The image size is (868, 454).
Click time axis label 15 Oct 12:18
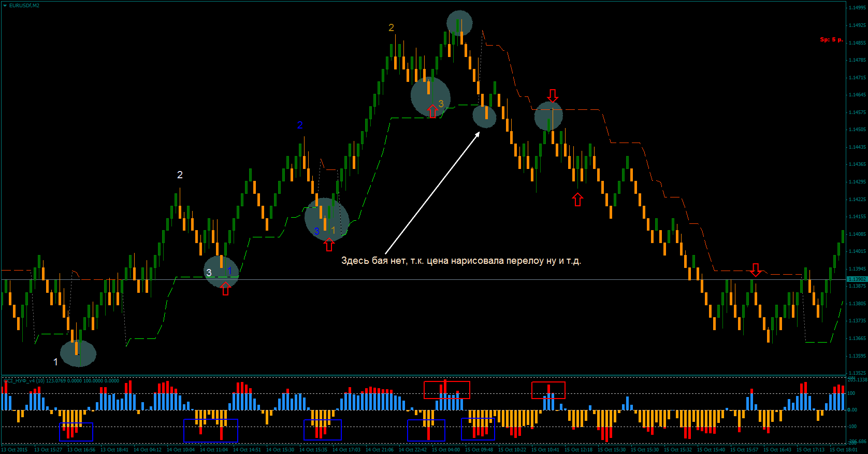(x=578, y=450)
